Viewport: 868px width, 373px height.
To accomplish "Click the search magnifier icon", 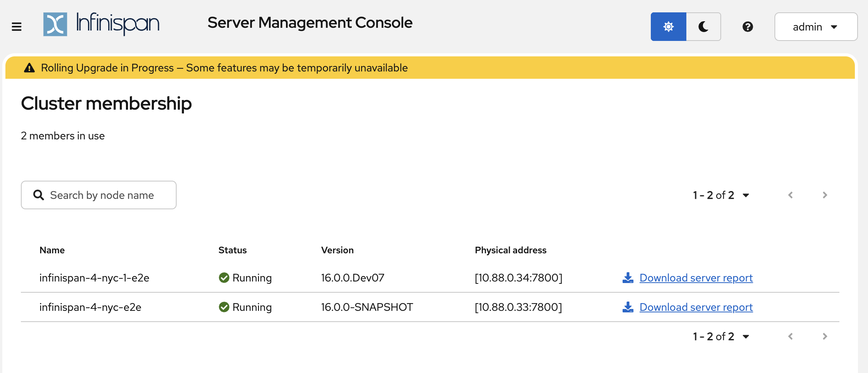I will [x=38, y=195].
